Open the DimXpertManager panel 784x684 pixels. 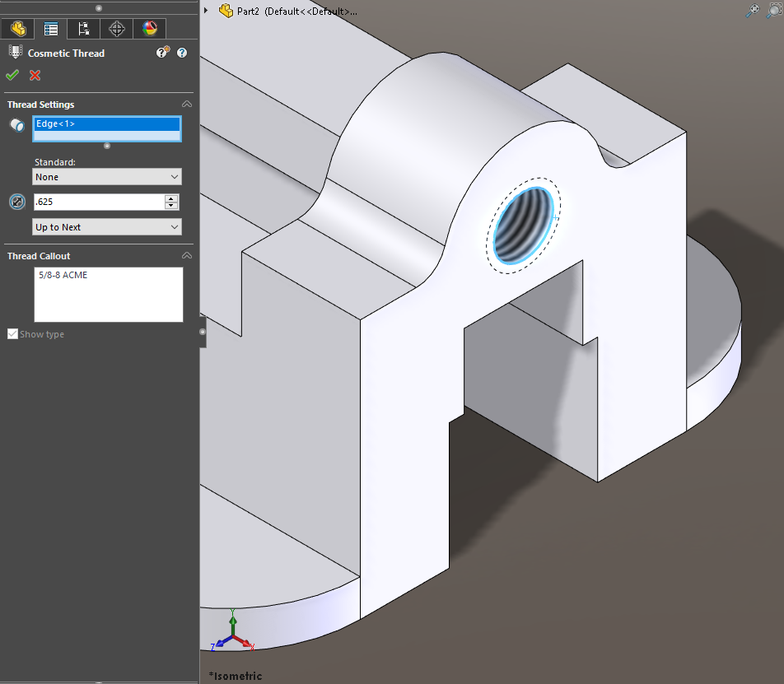point(116,29)
